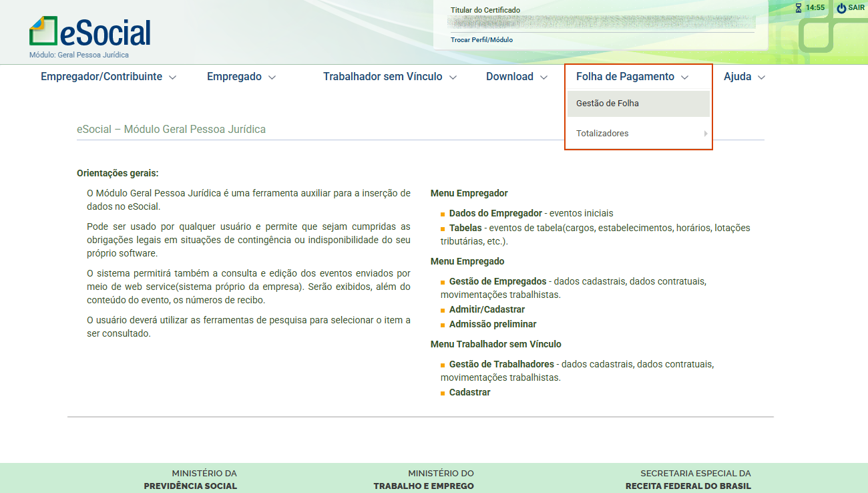Select Gestão de Folha menu entry

[638, 104]
